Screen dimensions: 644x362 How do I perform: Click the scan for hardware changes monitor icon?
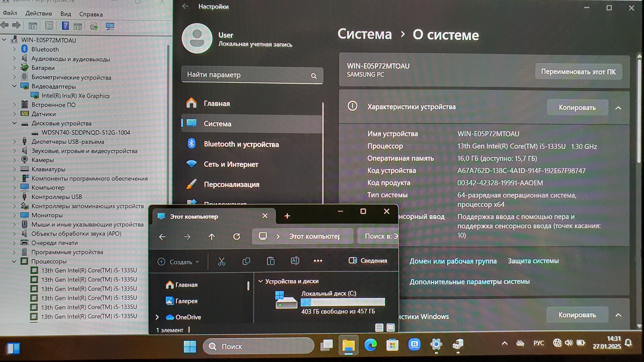[110, 26]
